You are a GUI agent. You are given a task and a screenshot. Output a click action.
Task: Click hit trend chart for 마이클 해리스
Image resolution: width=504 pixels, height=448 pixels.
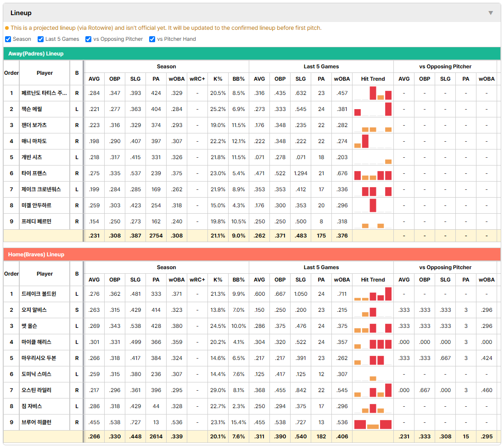tap(373, 342)
